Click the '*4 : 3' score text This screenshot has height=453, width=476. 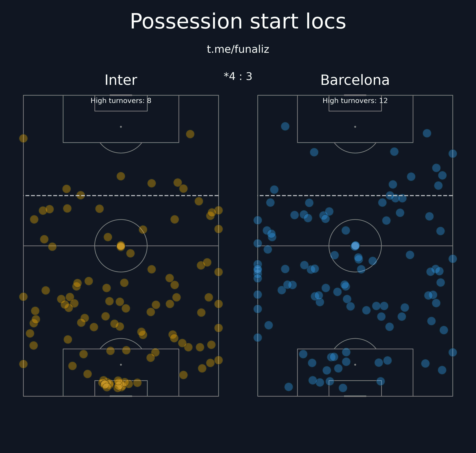coord(238,77)
